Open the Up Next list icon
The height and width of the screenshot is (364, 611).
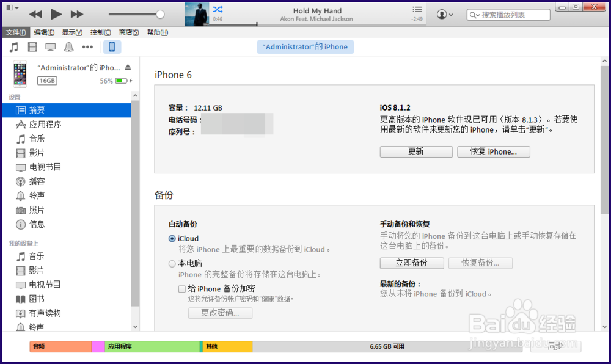point(417,9)
